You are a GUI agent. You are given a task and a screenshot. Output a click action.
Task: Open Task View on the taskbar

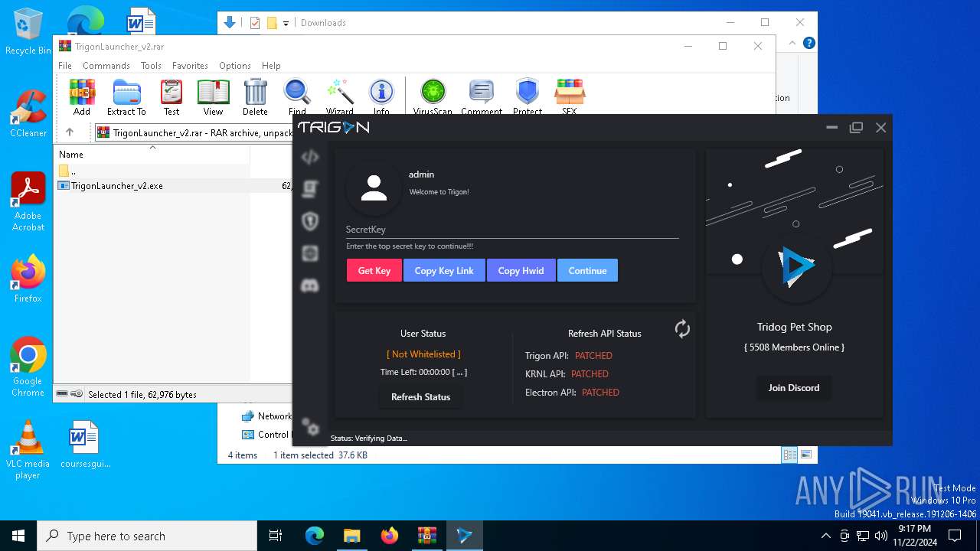click(x=276, y=536)
